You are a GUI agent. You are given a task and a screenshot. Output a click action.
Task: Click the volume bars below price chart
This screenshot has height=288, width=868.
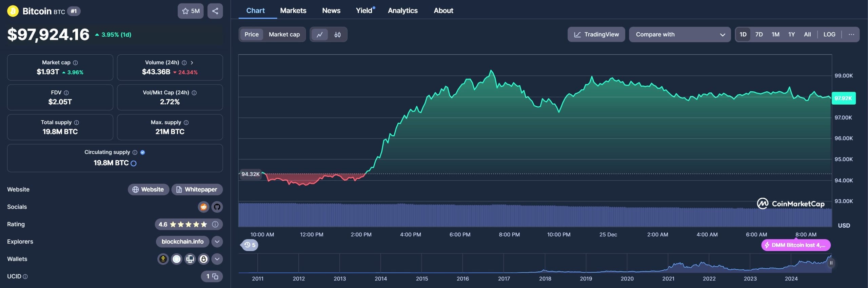click(x=535, y=215)
